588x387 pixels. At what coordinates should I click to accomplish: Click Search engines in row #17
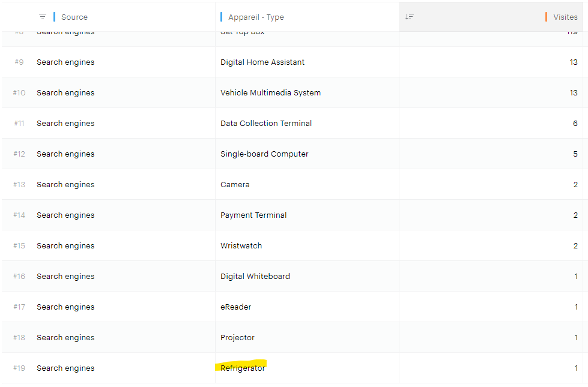click(65, 307)
